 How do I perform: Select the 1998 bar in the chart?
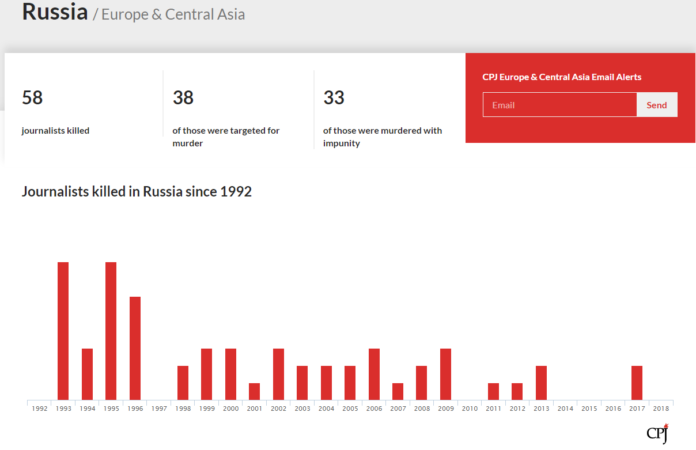click(183, 383)
